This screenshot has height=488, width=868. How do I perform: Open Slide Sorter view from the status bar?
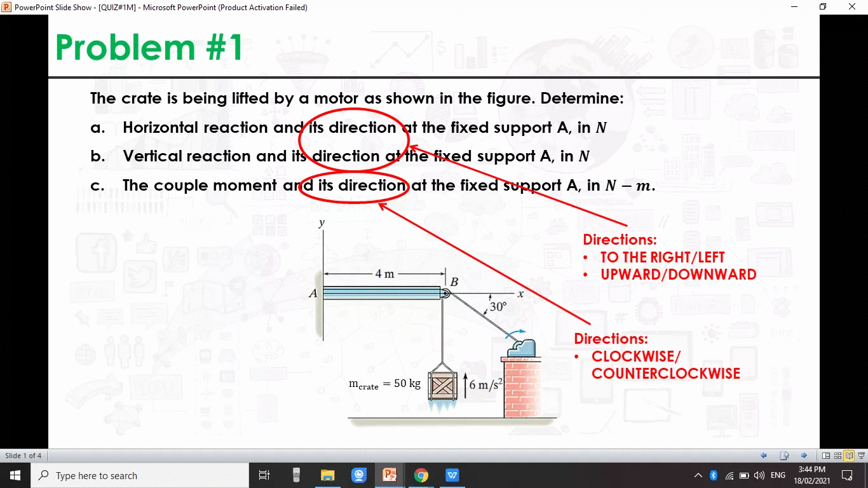(x=838, y=456)
